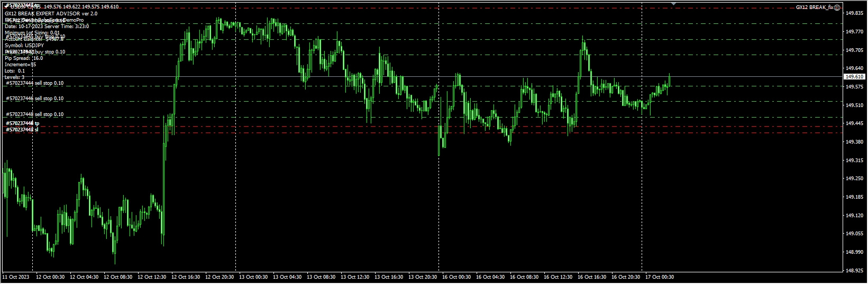The image size is (868, 284).
Task: Click the Date 10-17-2023 Server Time line
Action: (47, 26)
